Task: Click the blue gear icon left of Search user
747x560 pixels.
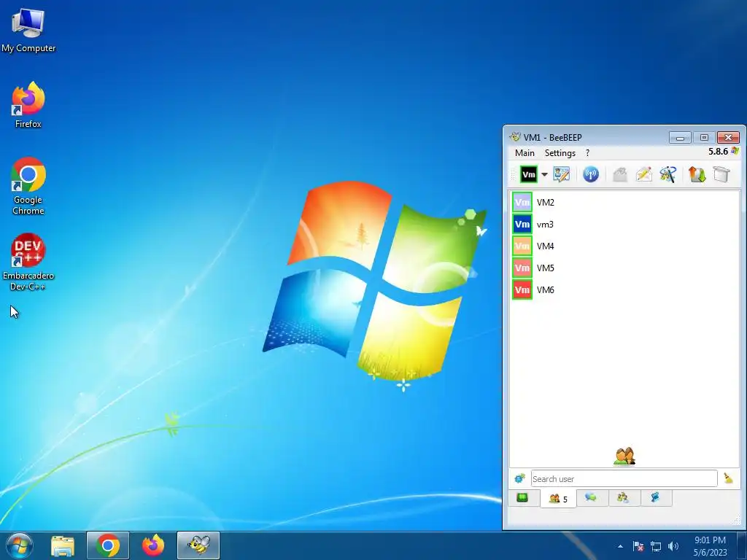Action: click(519, 478)
